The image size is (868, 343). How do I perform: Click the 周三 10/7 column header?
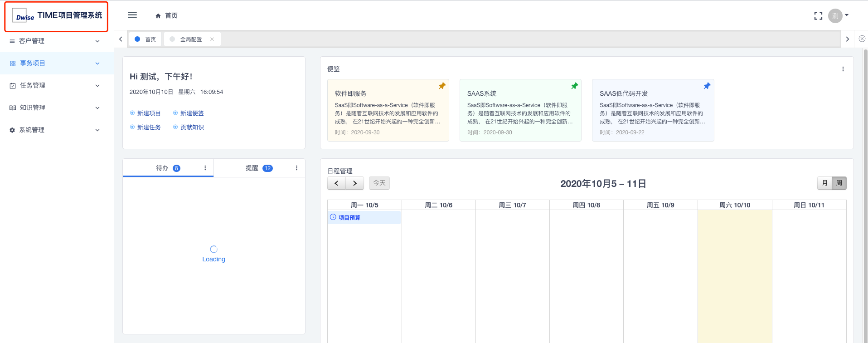point(513,205)
